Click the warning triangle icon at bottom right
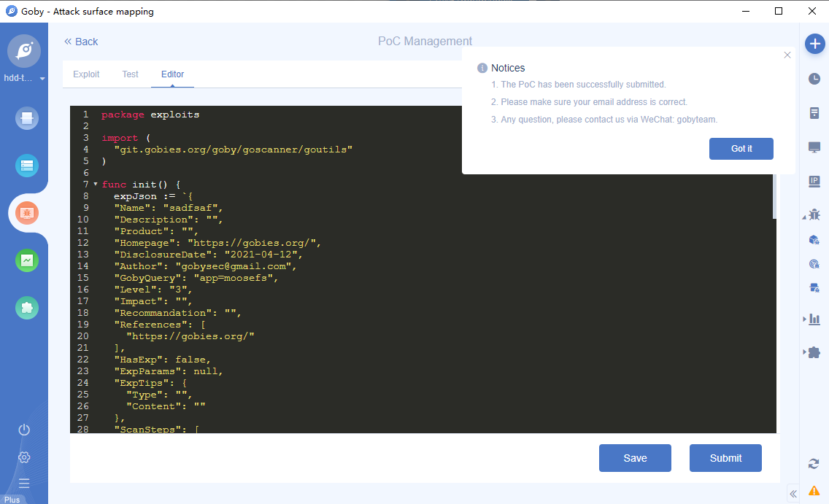This screenshot has width=829, height=504. 814,490
